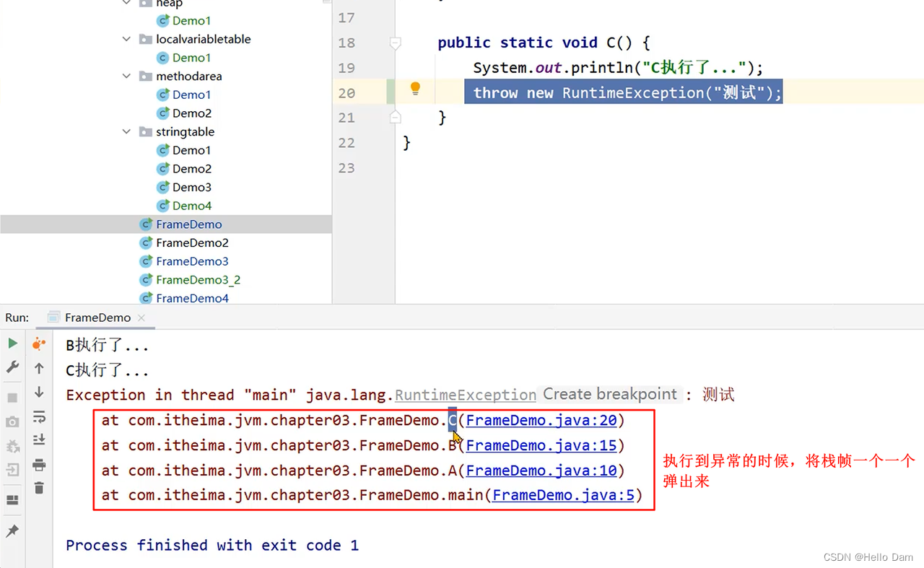Select Demo3 under stringtable folder
The width and height of the screenshot is (924, 568).
click(x=191, y=187)
